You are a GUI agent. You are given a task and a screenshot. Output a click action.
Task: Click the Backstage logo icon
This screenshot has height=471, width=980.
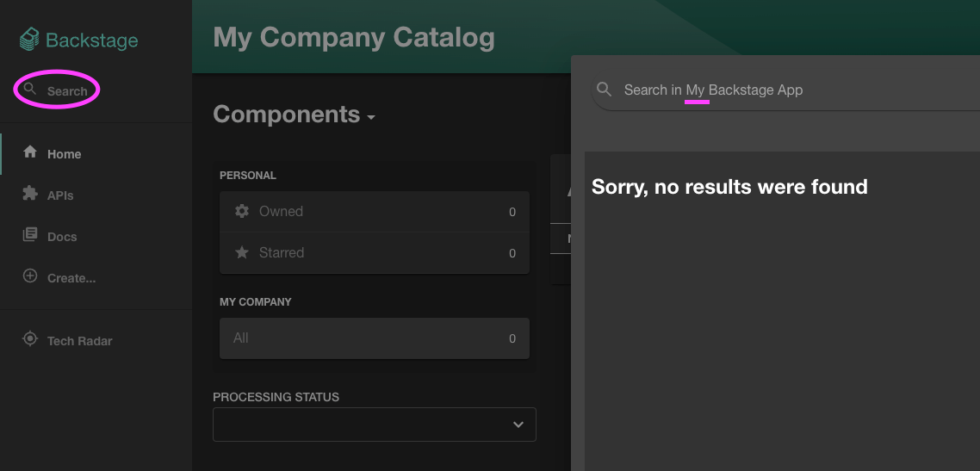[29, 40]
